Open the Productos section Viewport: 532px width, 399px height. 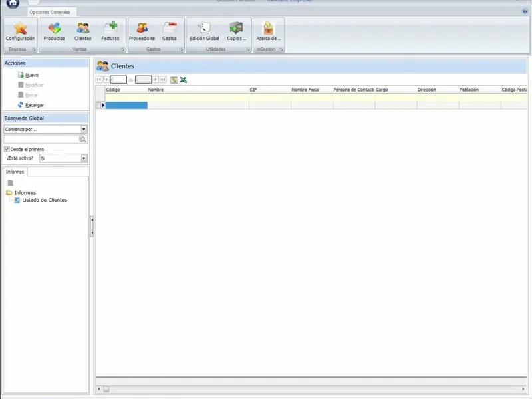(54, 31)
